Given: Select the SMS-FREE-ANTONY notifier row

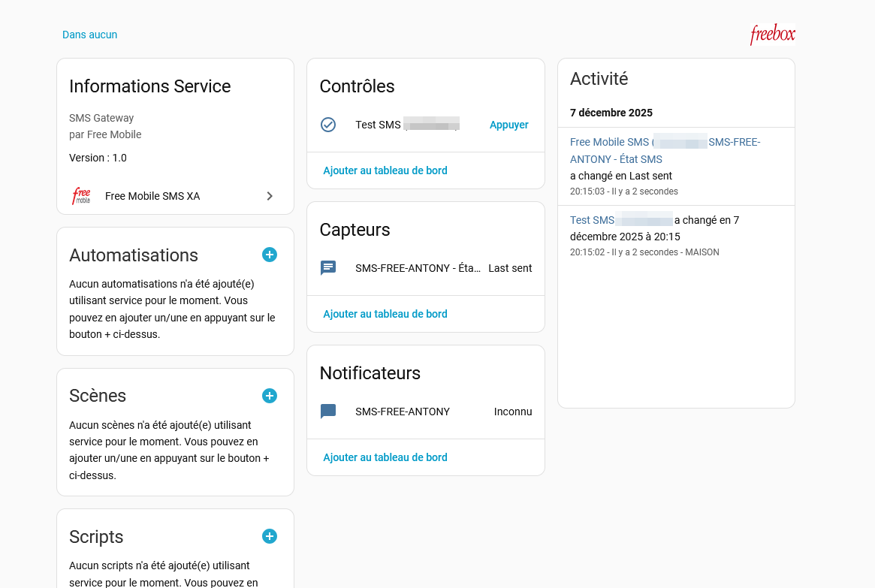Looking at the screenshot, I should click(x=403, y=412).
